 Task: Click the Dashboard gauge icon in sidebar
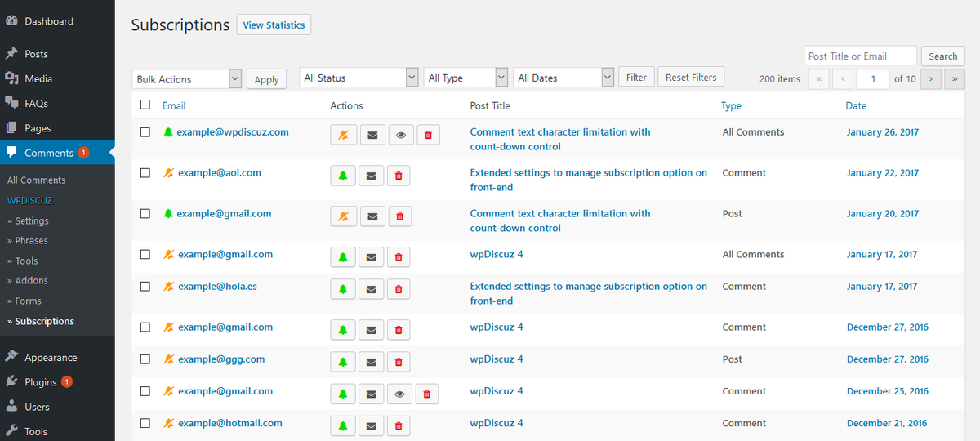coord(11,21)
